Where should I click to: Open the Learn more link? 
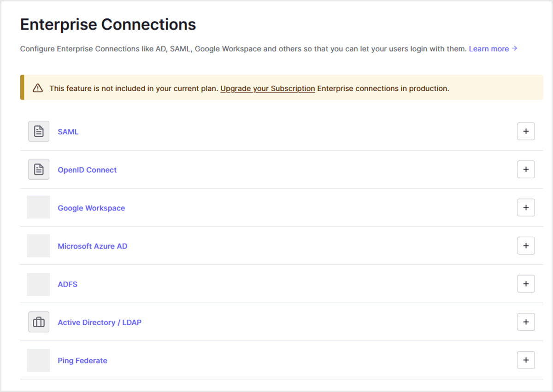click(493, 49)
